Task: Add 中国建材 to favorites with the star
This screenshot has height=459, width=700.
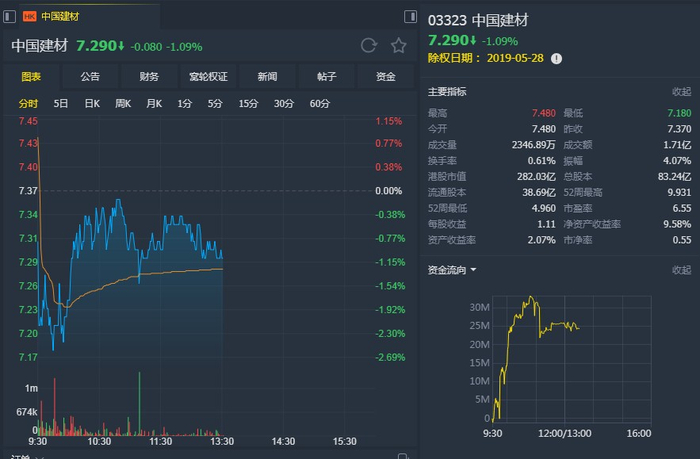Action: (398, 46)
